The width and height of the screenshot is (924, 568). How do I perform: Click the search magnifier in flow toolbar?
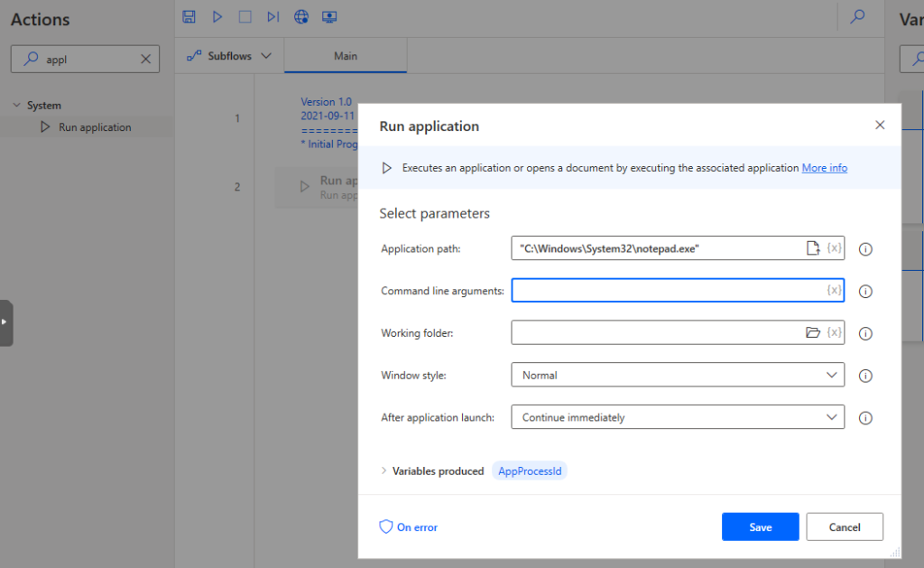click(857, 16)
